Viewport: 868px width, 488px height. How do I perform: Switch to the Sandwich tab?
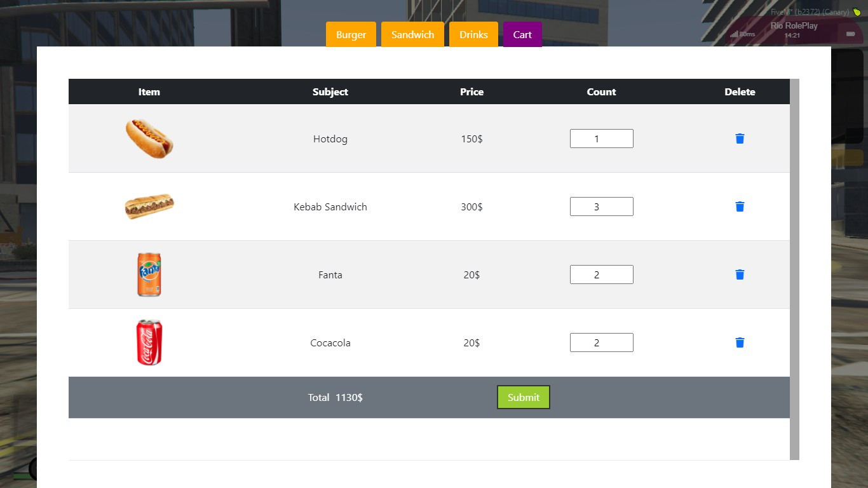point(412,34)
